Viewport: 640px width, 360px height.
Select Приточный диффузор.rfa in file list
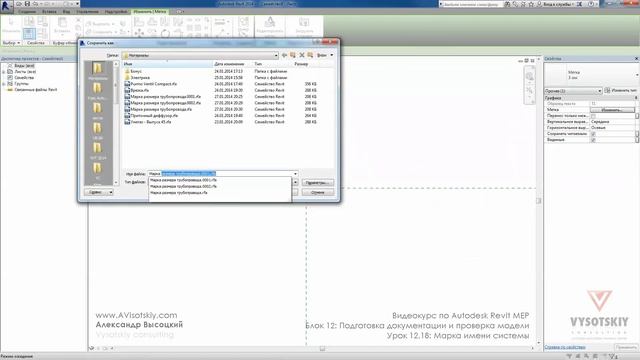pyautogui.click(x=151, y=116)
